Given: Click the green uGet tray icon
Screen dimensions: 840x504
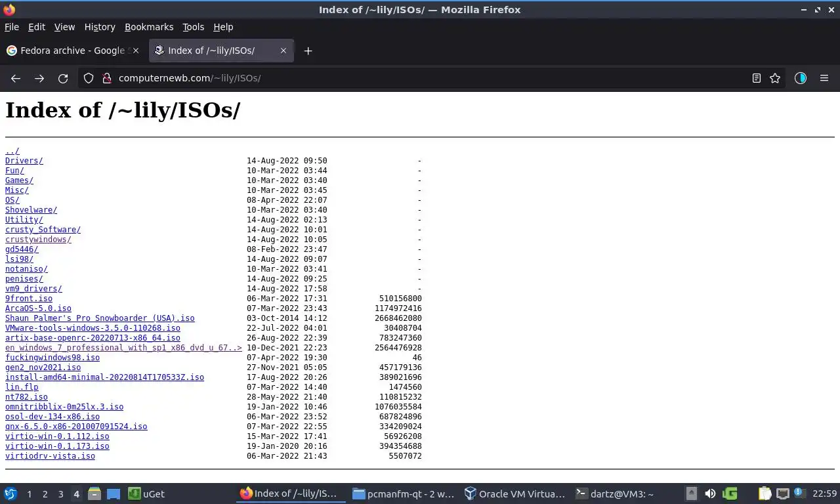Looking at the screenshot, I should [730, 493].
